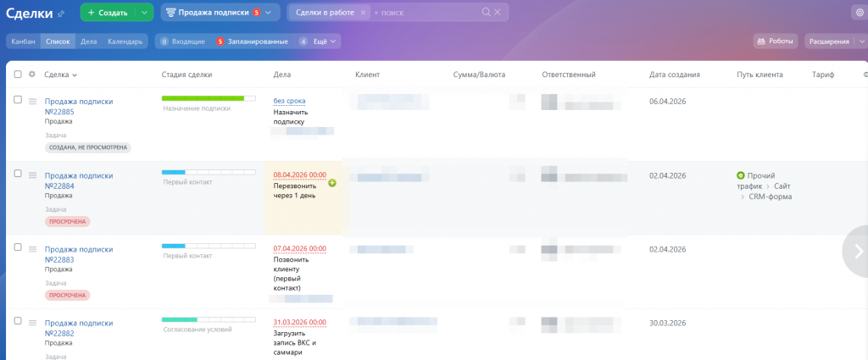Toggle the select-all checkbox in header
The image size is (868, 360).
click(x=18, y=75)
